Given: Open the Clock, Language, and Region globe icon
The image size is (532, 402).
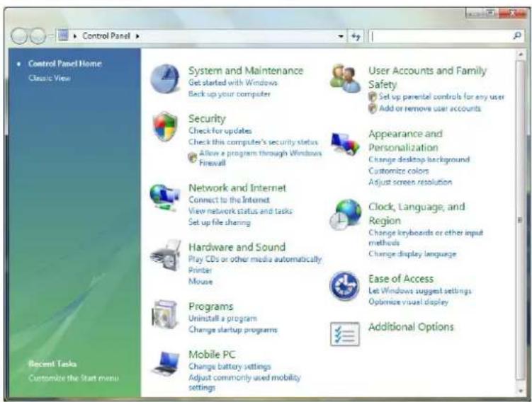Looking at the screenshot, I should click(346, 214).
